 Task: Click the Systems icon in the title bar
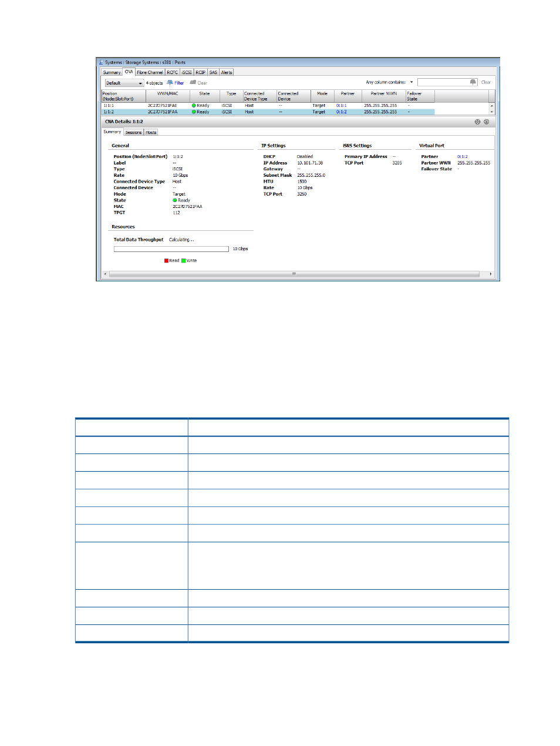tap(101, 62)
